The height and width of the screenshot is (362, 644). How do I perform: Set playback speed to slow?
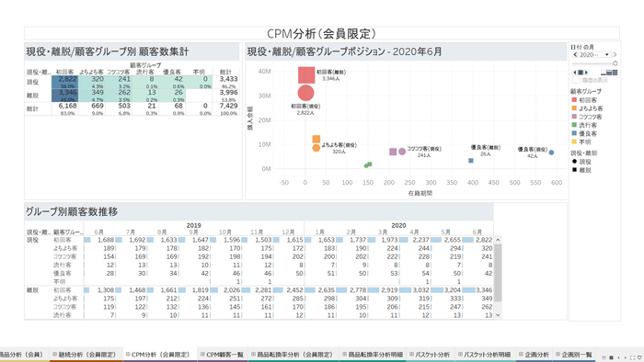(x=604, y=73)
